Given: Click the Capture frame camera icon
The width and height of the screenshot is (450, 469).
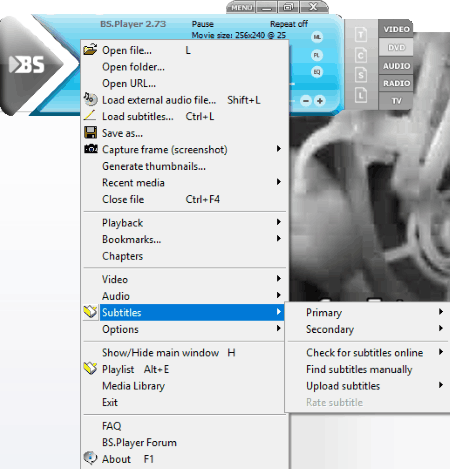Looking at the screenshot, I should [x=91, y=149].
